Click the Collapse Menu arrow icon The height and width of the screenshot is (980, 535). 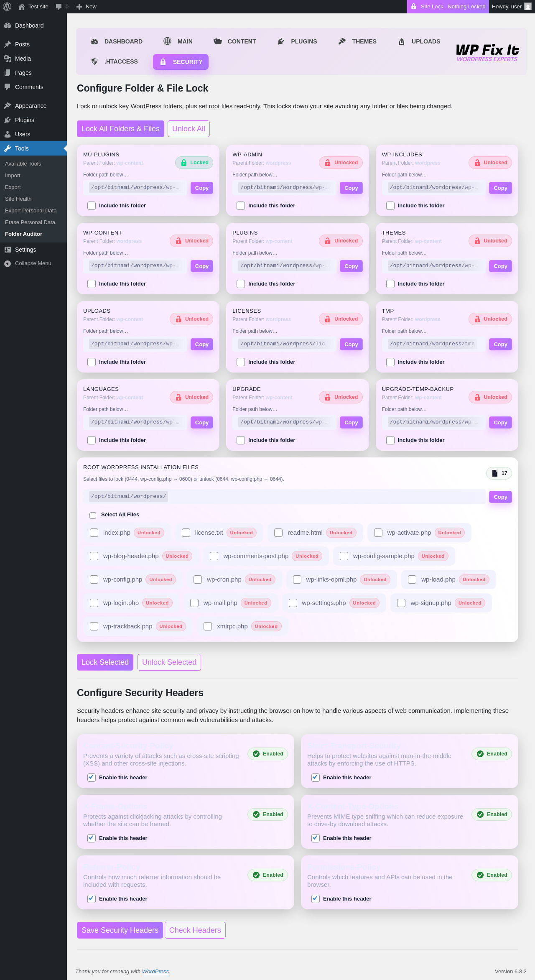point(8,263)
